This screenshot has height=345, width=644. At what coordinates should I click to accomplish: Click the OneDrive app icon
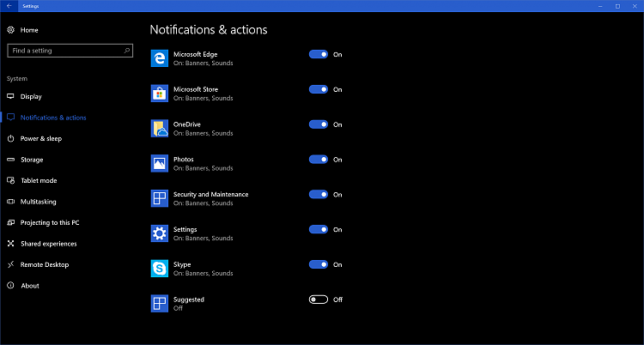tap(160, 128)
